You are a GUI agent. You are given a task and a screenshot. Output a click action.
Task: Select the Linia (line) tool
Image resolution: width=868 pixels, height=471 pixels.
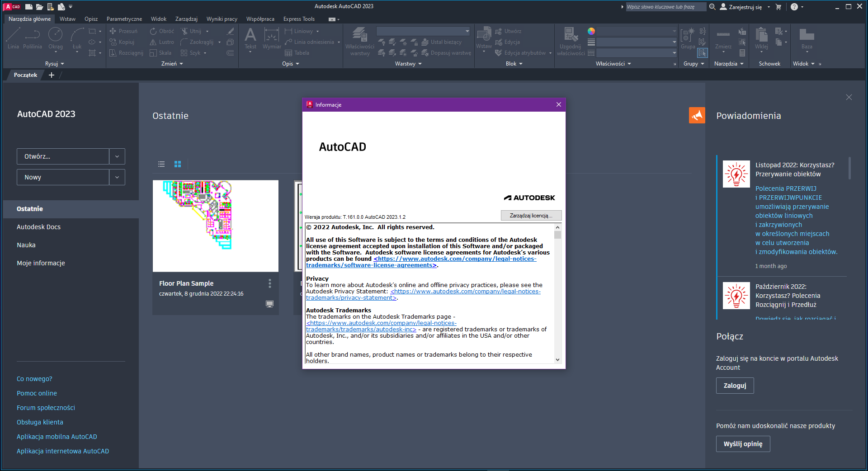tap(13, 38)
